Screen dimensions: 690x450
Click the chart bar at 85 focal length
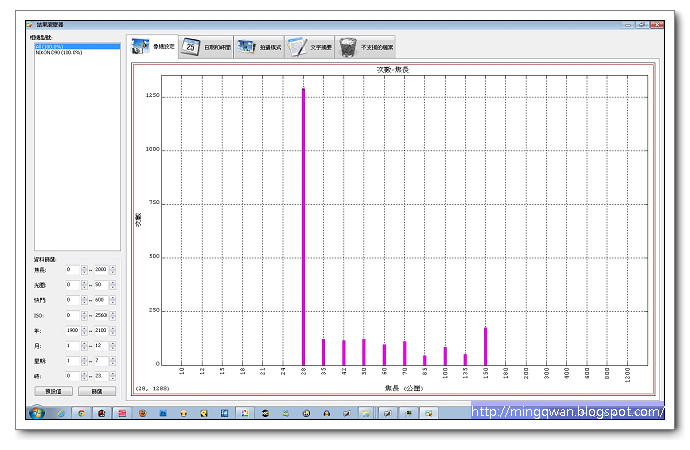tap(425, 360)
